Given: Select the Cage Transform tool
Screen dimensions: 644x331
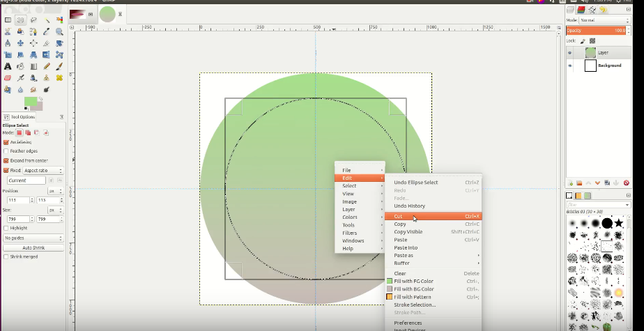Looking at the screenshot, I should [59, 54].
